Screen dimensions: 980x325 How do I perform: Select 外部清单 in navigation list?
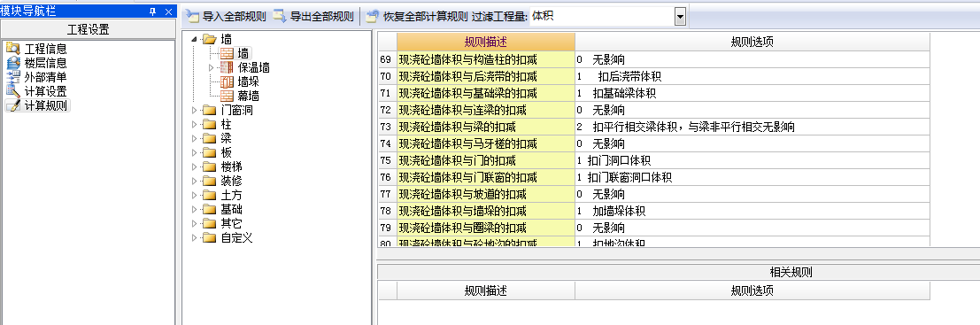46,77
